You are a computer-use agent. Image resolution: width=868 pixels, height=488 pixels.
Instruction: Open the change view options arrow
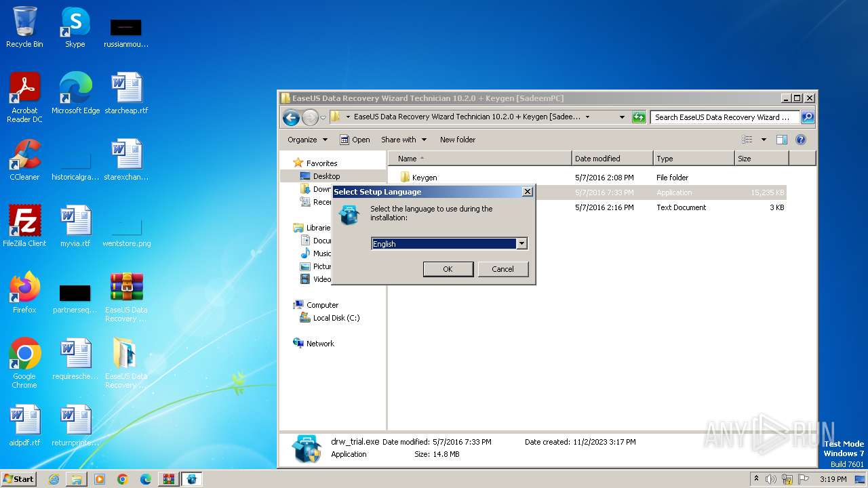(764, 140)
